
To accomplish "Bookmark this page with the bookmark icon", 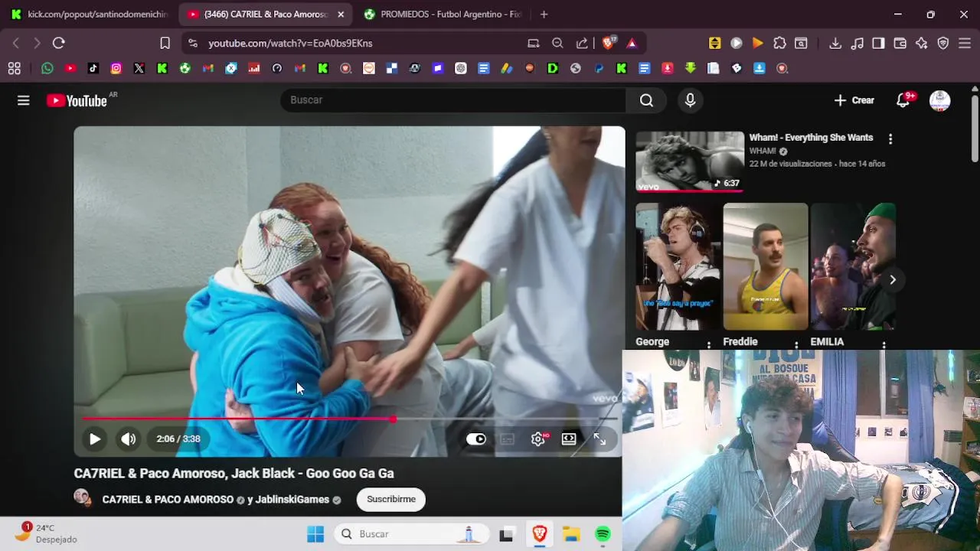I will pos(165,43).
